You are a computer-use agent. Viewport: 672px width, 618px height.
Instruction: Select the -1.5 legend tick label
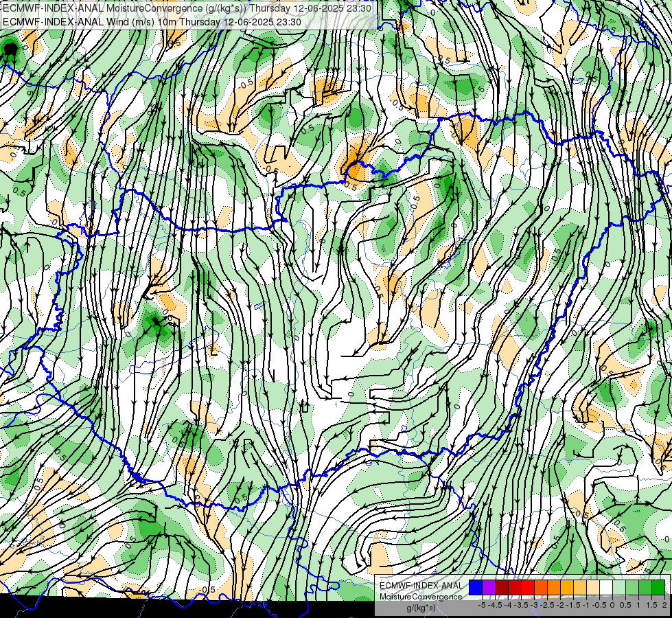[573, 605]
